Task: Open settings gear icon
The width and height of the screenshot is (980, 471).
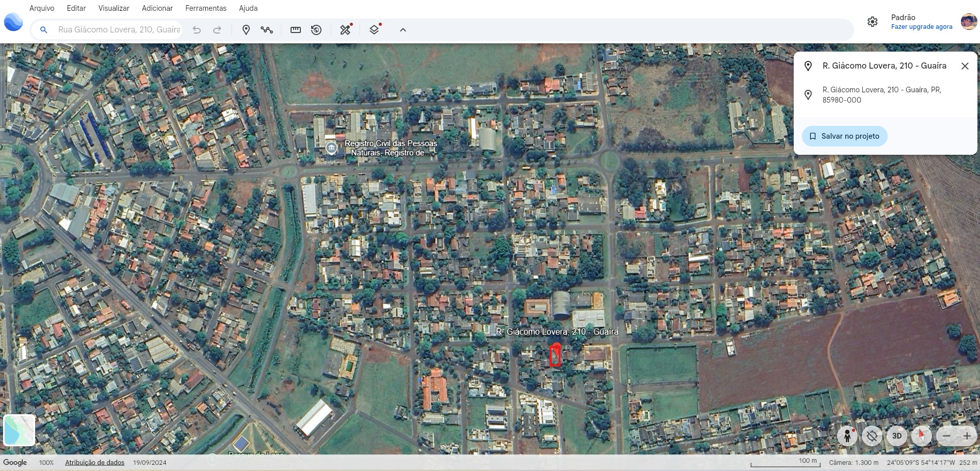Action: [872, 22]
